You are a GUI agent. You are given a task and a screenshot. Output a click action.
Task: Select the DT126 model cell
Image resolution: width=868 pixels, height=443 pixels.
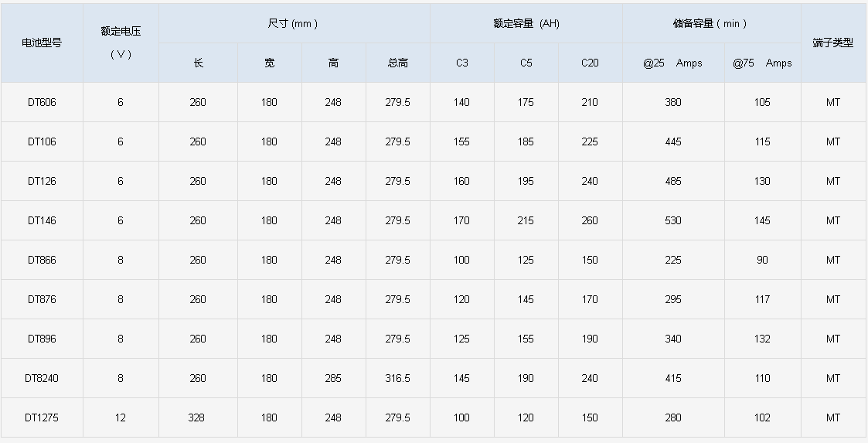[42, 181]
